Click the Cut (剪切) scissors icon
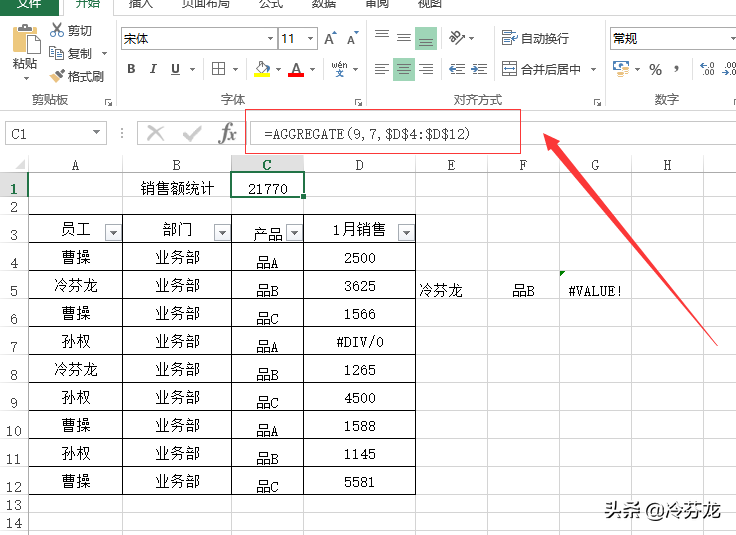Viewport: 736px width, 535px height. pos(57,30)
